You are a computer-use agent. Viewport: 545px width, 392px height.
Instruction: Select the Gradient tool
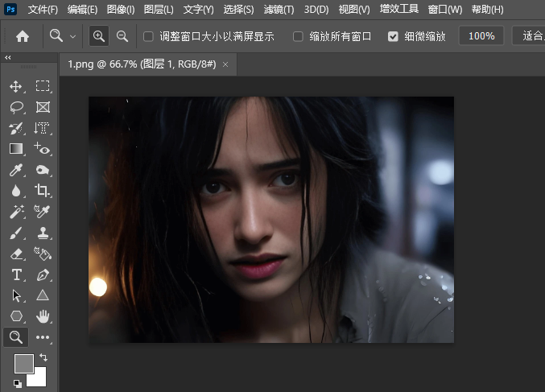[16, 149]
